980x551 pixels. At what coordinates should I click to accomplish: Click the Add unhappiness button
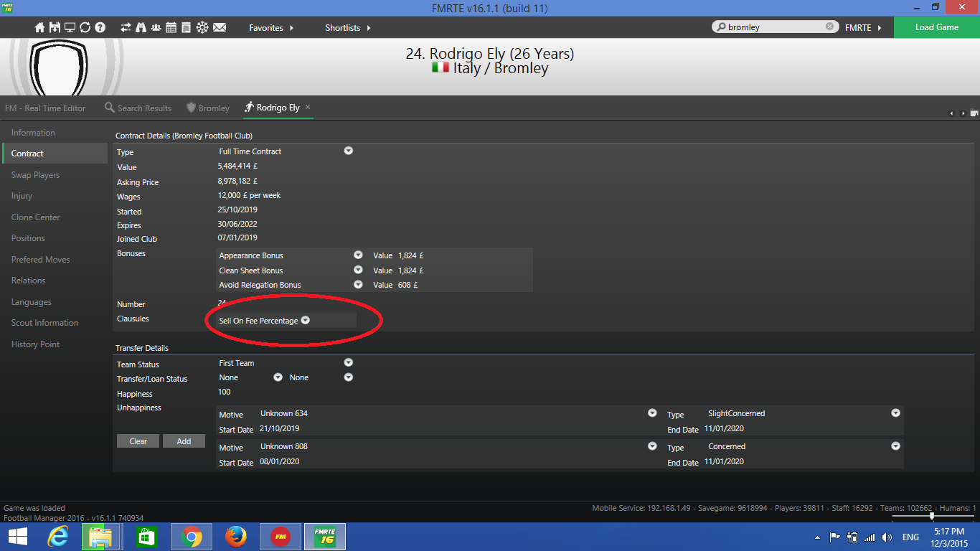tap(184, 441)
